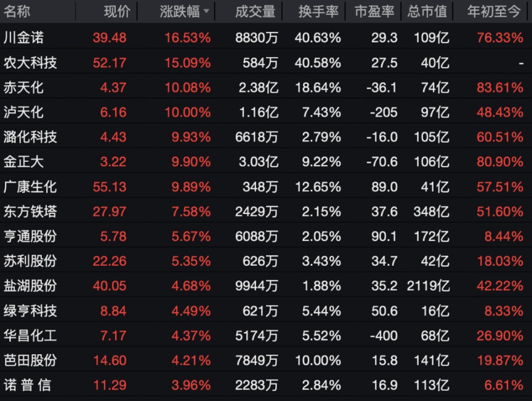This screenshot has height=401, width=532.
Task: Open the 盐湖股份 stock detail
Action: (x=31, y=286)
